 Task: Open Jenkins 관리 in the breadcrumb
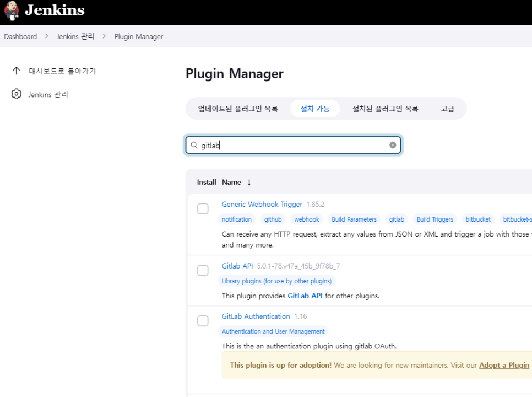click(x=75, y=36)
